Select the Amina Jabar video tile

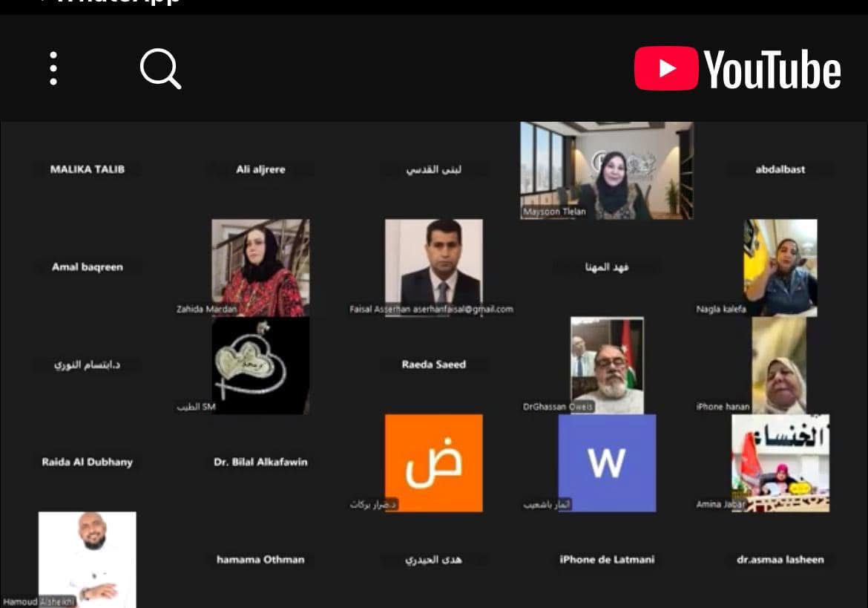(780, 462)
